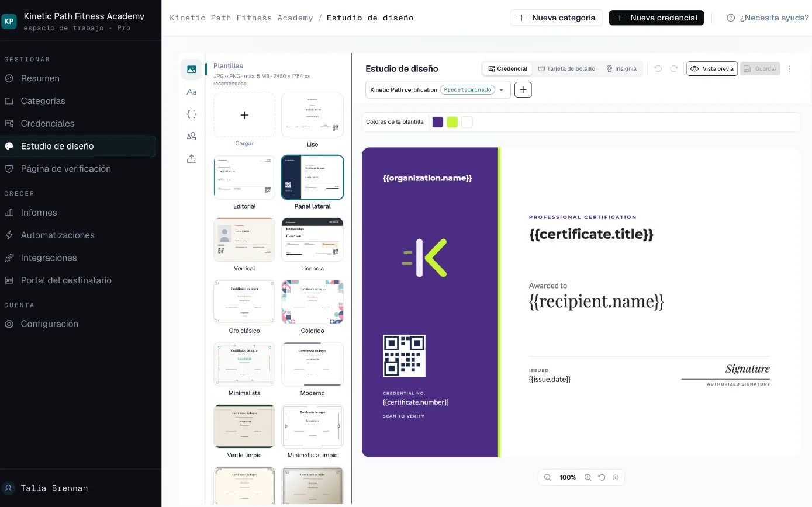
Task: Pick the purple template color swatch
Action: pyautogui.click(x=438, y=122)
